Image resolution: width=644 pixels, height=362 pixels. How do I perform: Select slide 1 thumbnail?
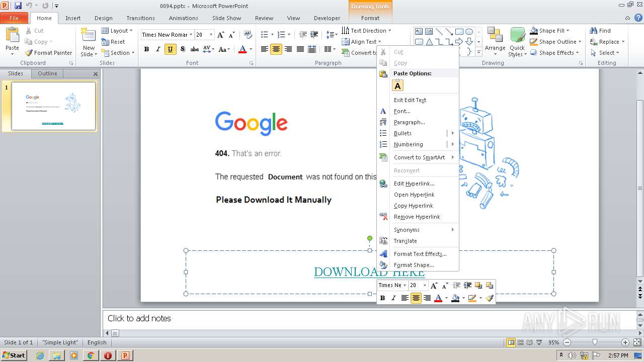tap(53, 106)
